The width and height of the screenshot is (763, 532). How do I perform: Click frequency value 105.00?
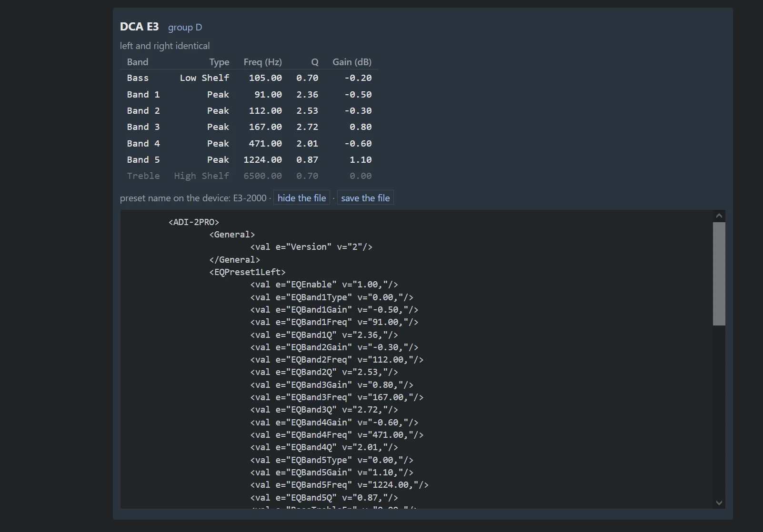(x=265, y=78)
